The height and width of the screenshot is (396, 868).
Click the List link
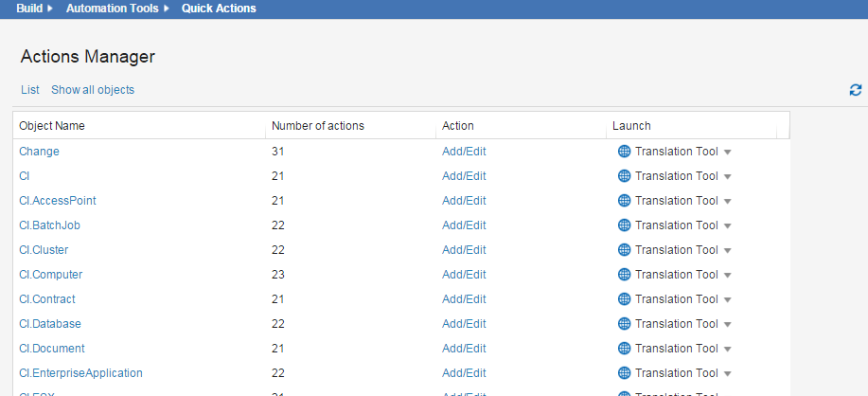tap(30, 90)
